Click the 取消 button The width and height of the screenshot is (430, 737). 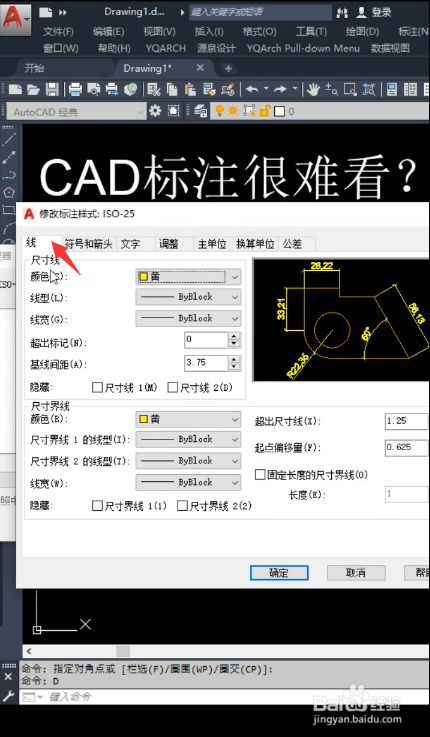pyautogui.click(x=356, y=572)
